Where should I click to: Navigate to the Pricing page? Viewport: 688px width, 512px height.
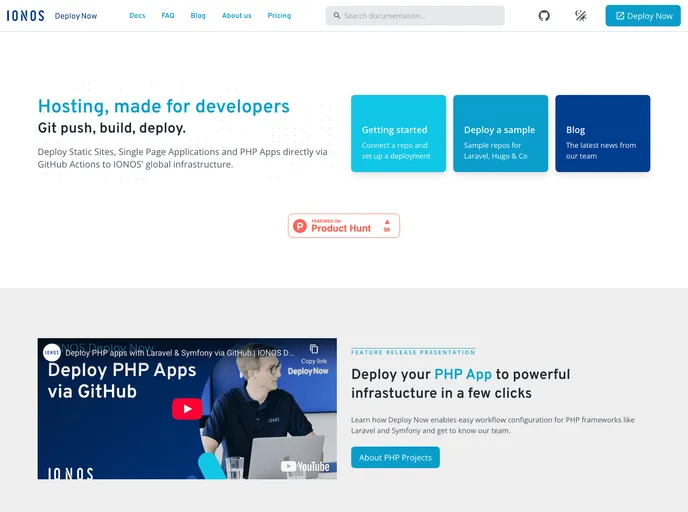click(x=279, y=16)
